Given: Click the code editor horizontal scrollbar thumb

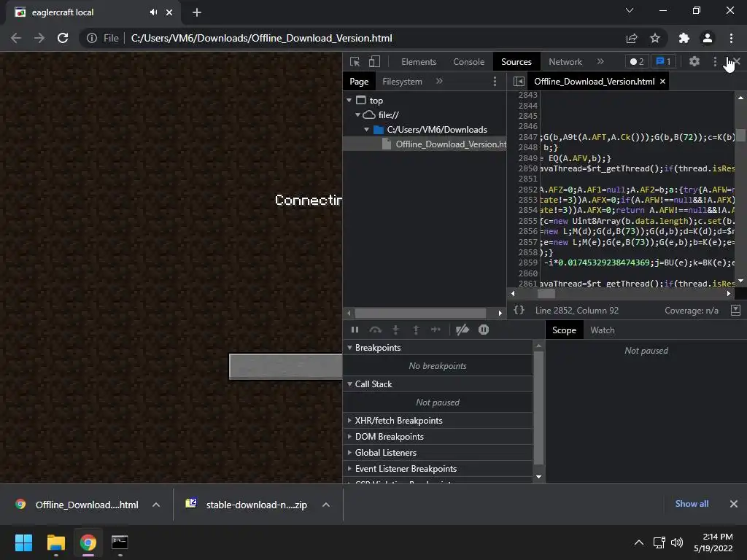Looking at the screenshot, I should coord(546,294).
